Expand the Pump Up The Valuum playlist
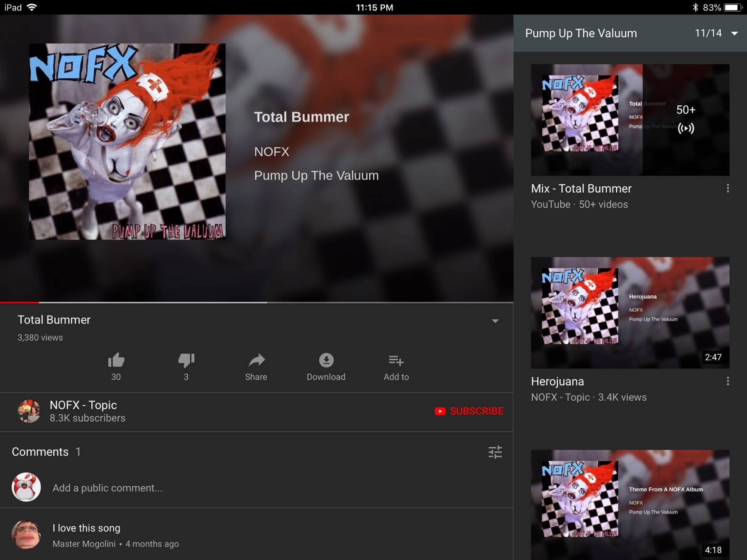 pyautogui.click(x=735, y=34)
